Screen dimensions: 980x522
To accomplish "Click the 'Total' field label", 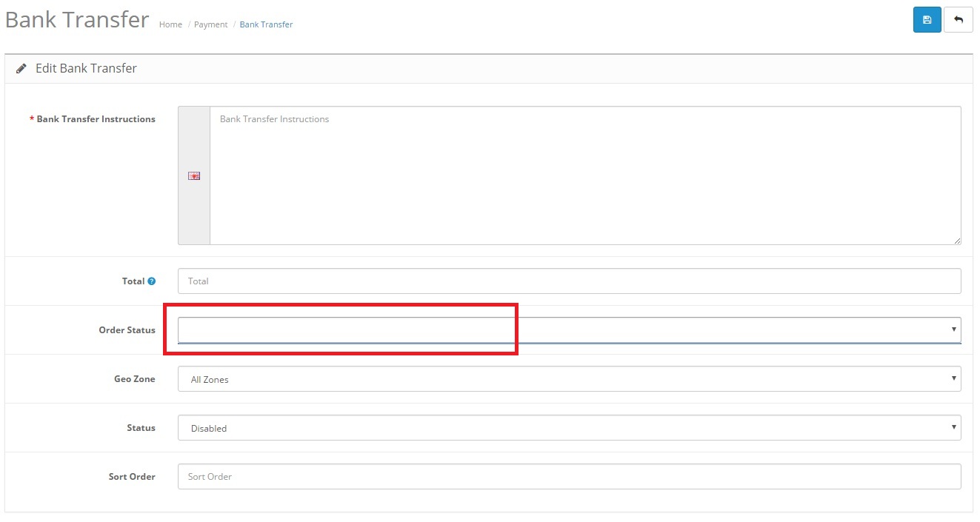I will 133,281.
